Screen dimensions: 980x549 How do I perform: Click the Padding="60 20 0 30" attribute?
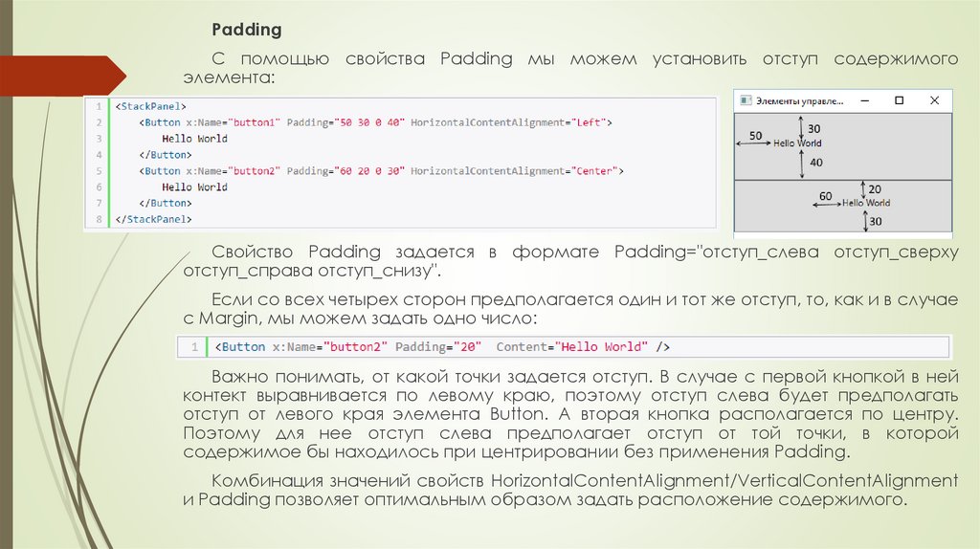coord(345,171)
